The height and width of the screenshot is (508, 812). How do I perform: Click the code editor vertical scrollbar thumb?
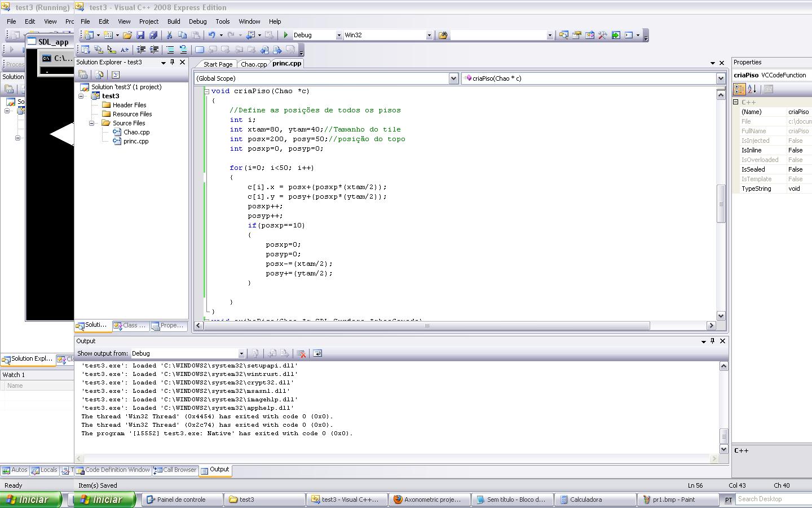(721, 204)
